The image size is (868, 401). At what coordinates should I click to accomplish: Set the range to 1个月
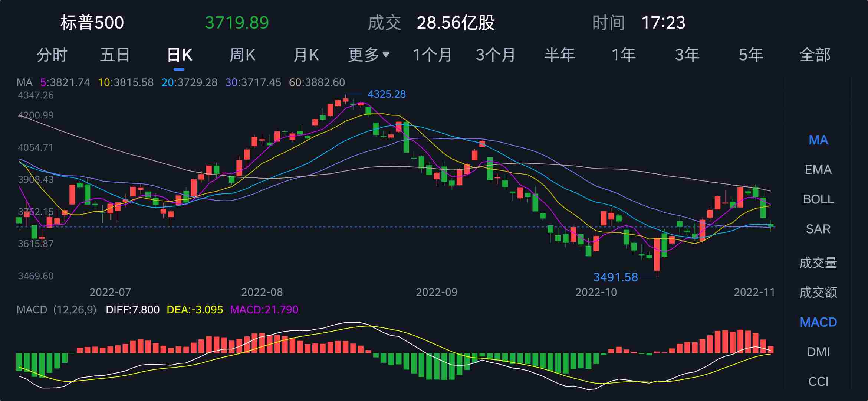(432, 55)
